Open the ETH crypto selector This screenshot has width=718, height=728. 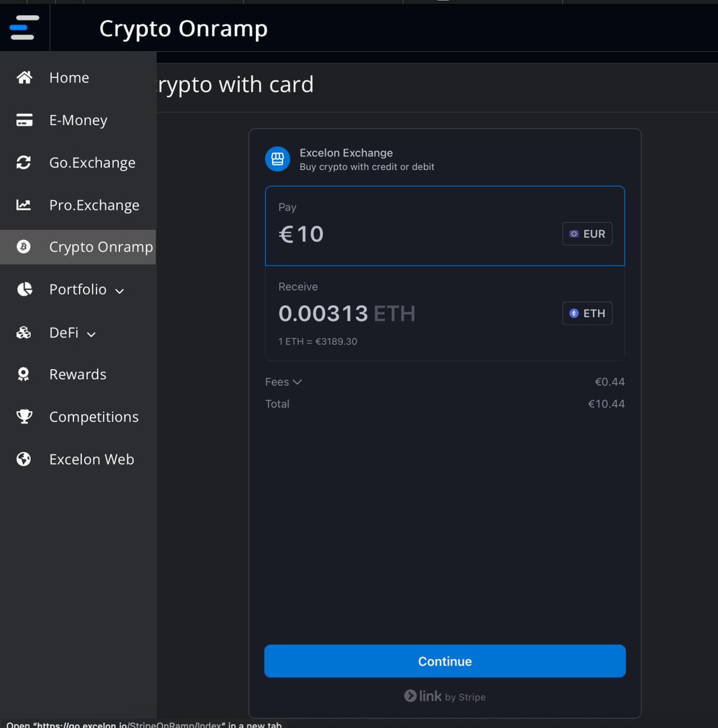pos(587,313)
